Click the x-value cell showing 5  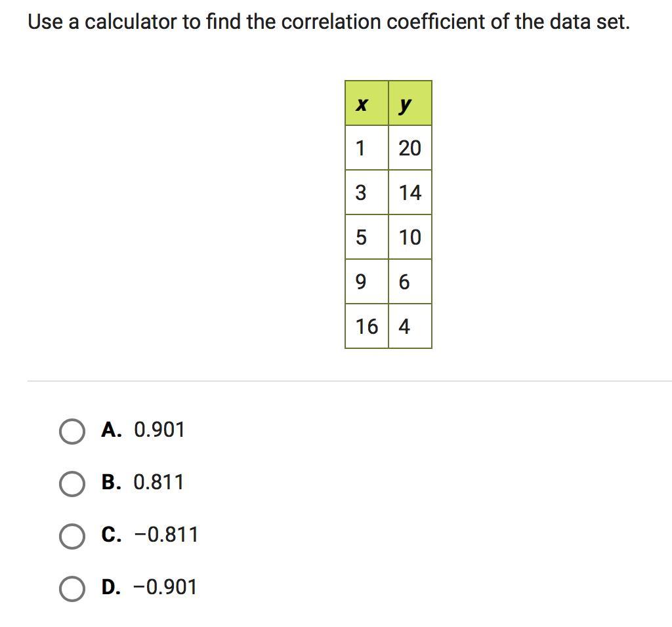pyautogui.click(x=367, y=237)
